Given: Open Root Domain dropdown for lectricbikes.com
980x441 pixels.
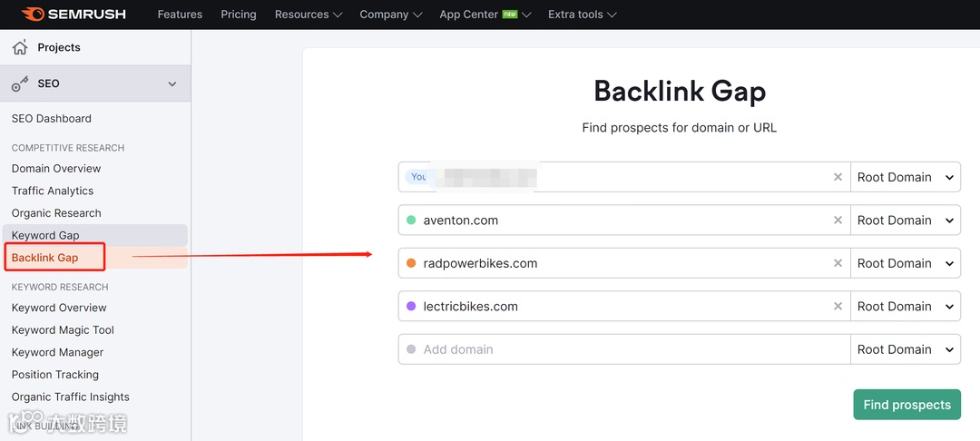Looking at the screenshot, I should pyautogui.click(x=906, y=306).
